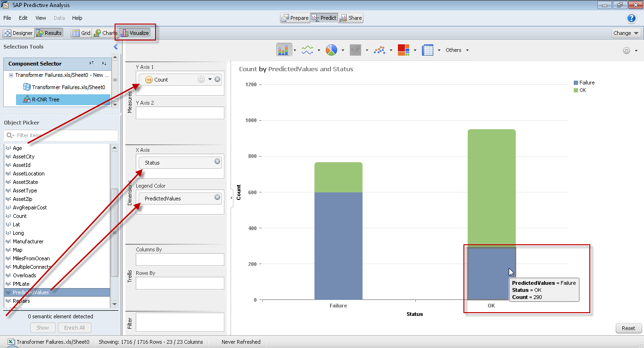Select PredictedValues in Object Picker

pyautogui.click(x=57, y=292)
